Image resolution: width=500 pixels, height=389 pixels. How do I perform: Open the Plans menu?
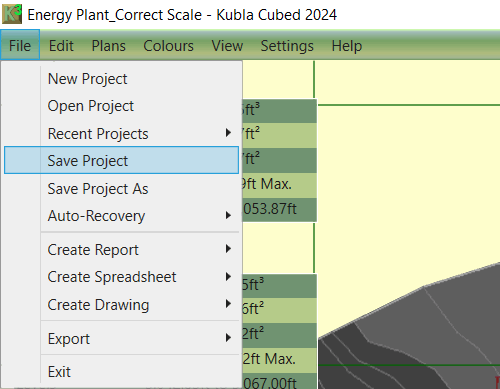click(109, 45)
